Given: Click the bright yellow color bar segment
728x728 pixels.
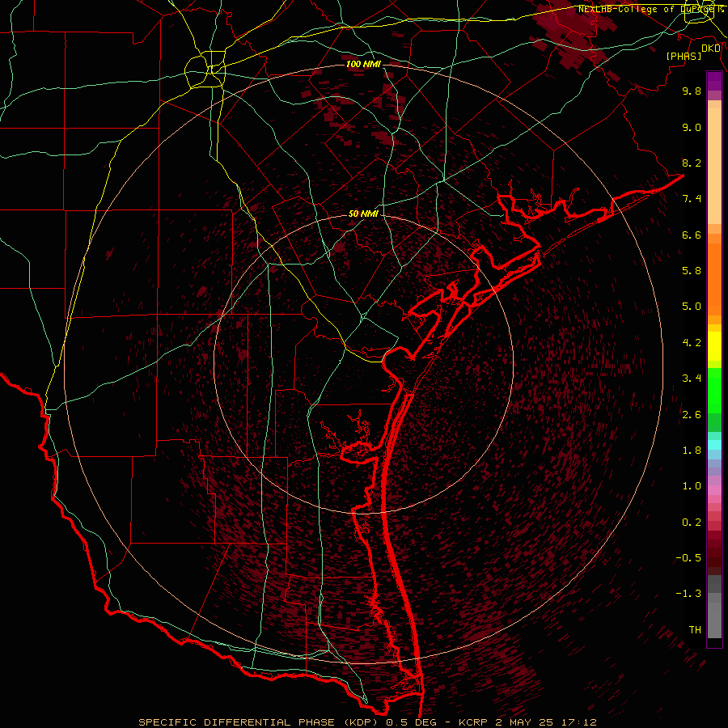Looking at the screenshot, I should 714,346.
